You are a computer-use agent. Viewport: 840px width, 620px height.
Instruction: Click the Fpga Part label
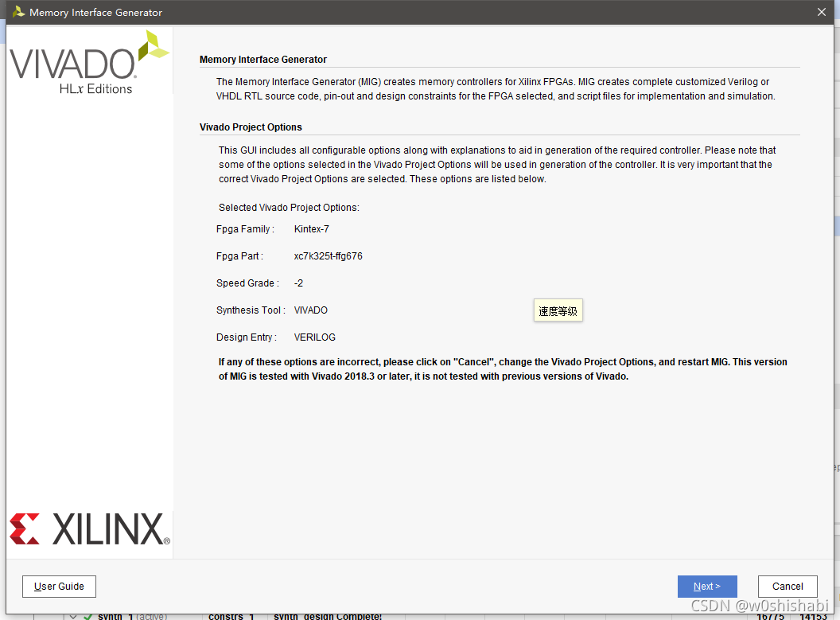(x=239, y=256)
